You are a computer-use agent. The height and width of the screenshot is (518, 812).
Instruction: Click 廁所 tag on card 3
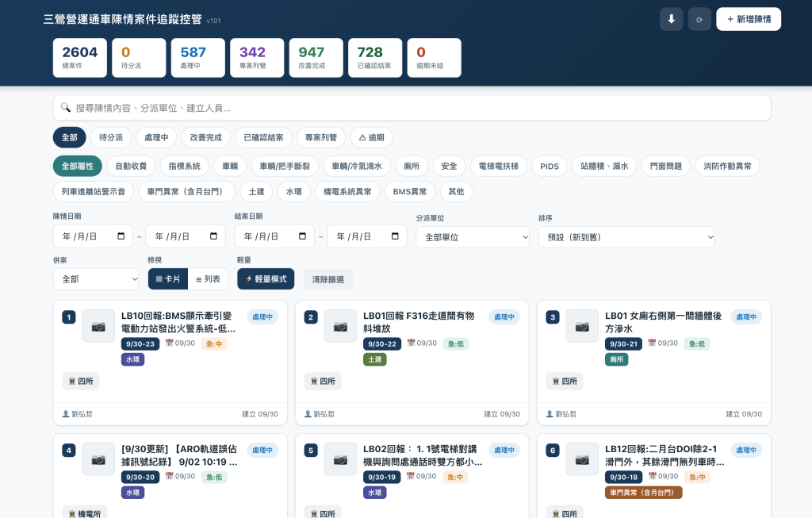click(616, 359)
